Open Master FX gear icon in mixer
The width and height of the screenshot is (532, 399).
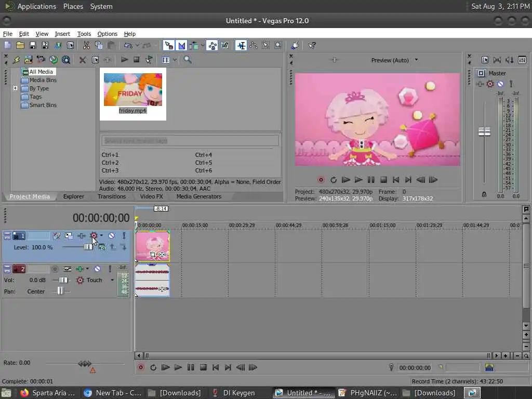point(490,84)
